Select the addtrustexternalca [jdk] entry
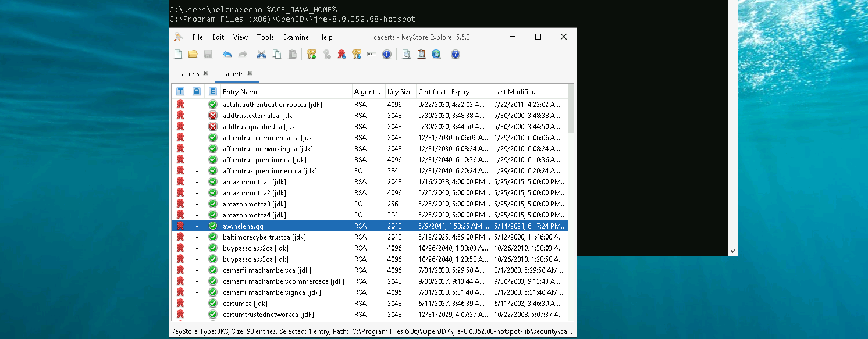This screenshot has width=868, height=339. click(259, 116)
